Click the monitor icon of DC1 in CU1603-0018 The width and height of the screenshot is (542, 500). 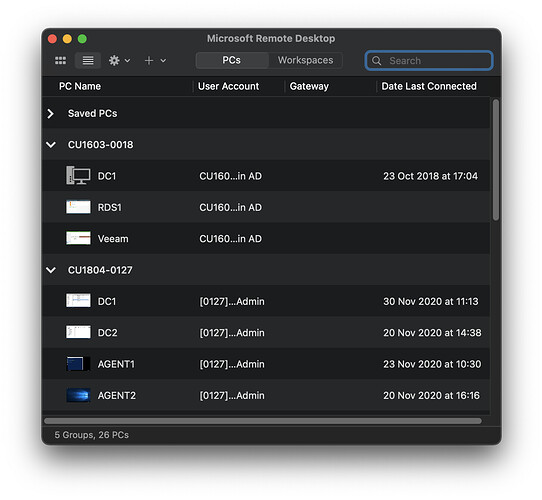[x=78, y=175]
